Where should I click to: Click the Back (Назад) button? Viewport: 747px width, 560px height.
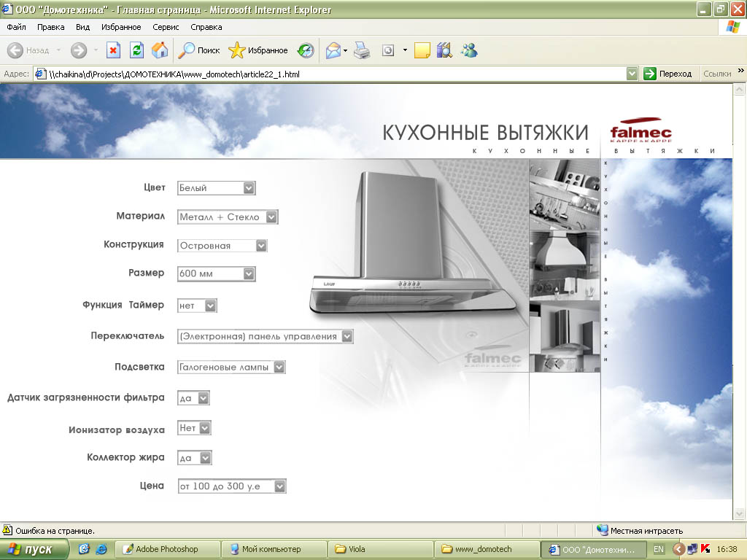tap(29, 50)
